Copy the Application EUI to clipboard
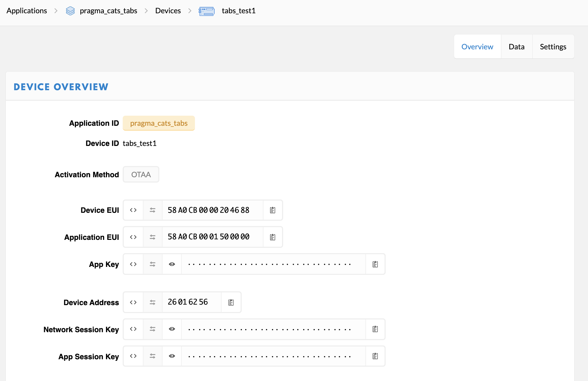Image resolution: width=588 pixels, height=381 pixels. pos(272,237)
